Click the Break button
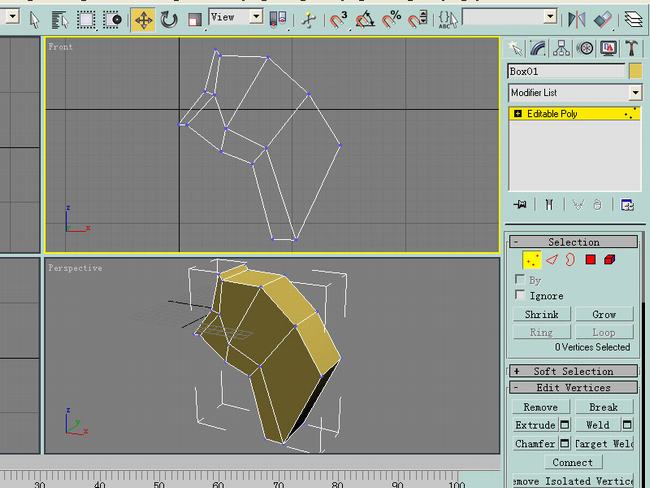 click(604, 407)
